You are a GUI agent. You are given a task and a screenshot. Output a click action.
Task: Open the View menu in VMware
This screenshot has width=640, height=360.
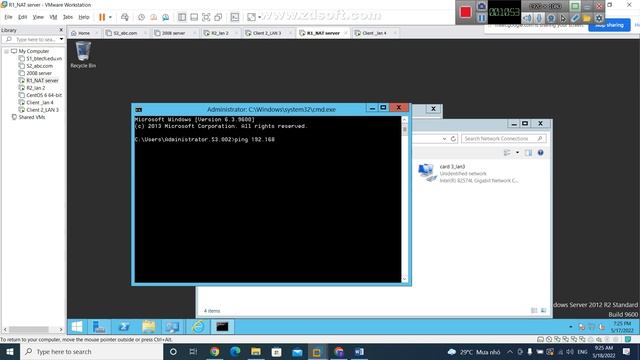[38, 17]
